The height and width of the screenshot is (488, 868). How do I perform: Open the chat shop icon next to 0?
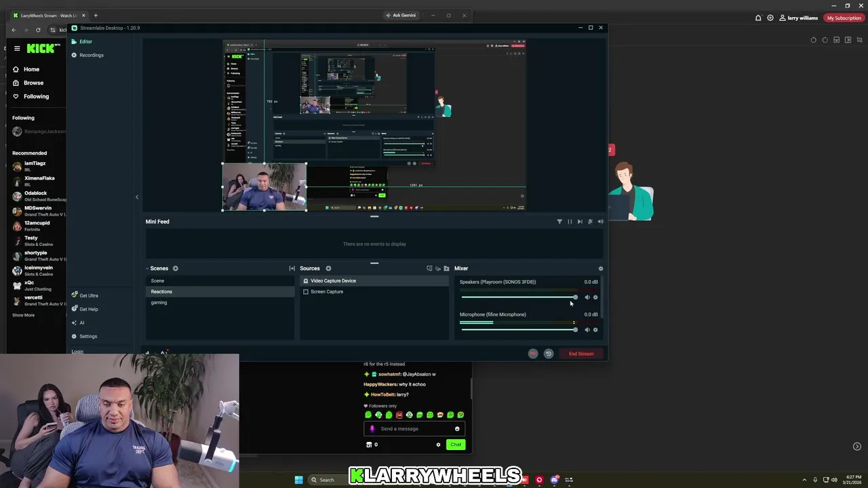[369, 445]
